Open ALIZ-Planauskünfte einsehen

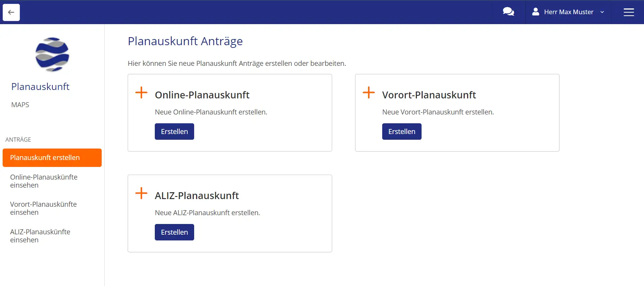(x=41, y=235)
